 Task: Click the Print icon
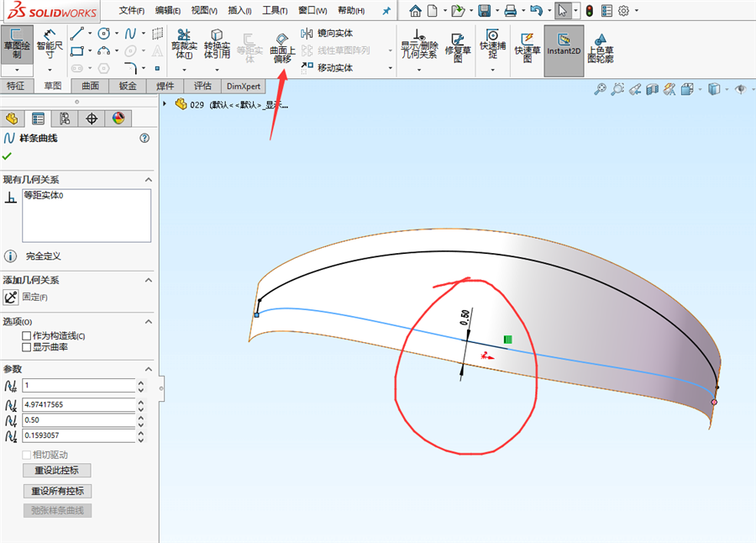click(x=510, y=11)
